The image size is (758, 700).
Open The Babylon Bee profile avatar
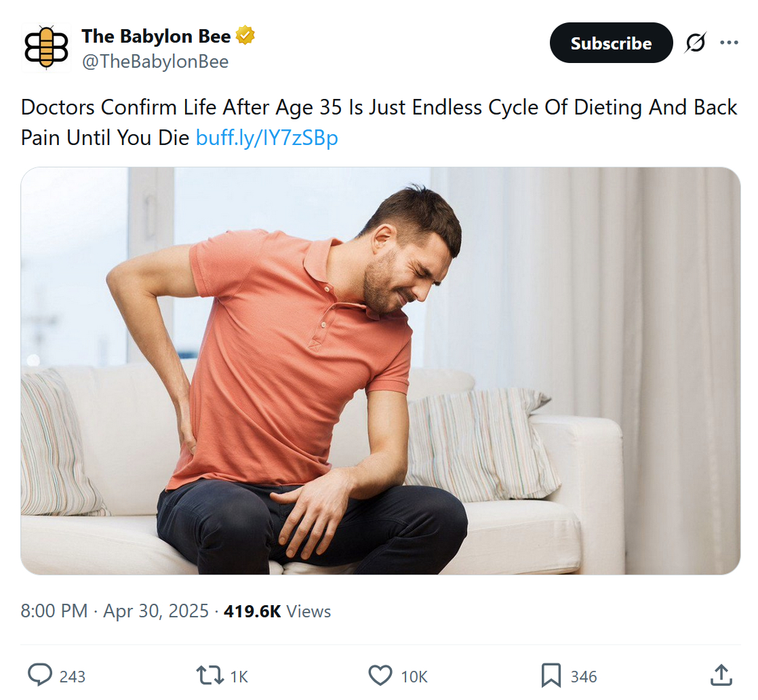(46, 47)
